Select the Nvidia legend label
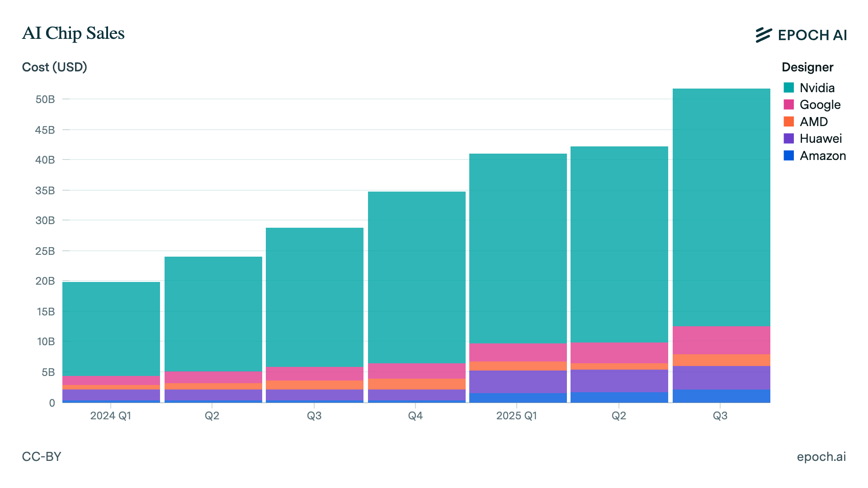This screenshot has width=868, height=488. 817,88
